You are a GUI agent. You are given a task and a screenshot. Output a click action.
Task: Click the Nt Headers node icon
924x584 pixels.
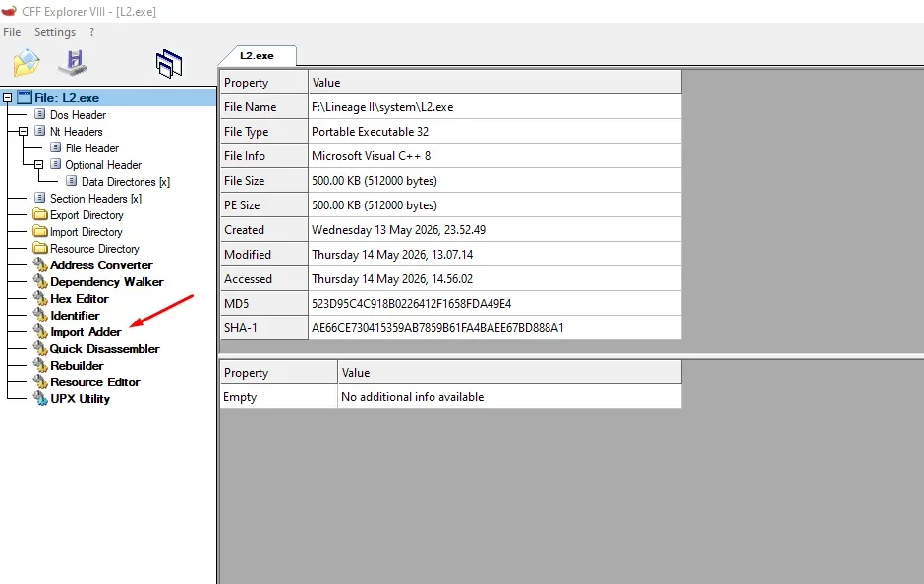40,131
